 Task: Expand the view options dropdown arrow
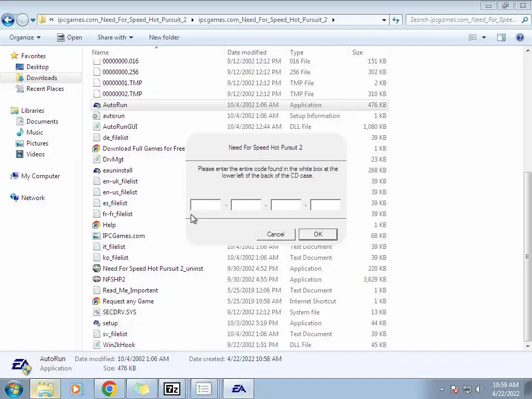(x=484, y=37)
